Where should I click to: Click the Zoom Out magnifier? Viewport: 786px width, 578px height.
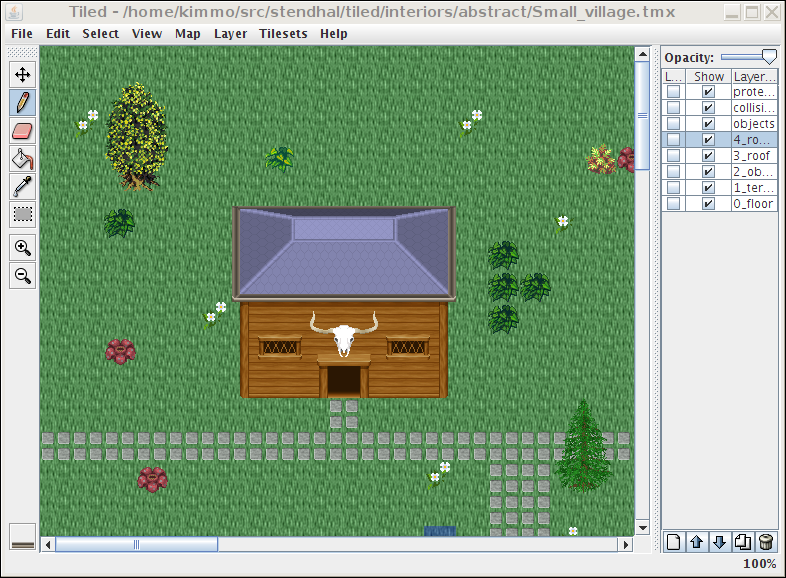click(x=22, y=276)
